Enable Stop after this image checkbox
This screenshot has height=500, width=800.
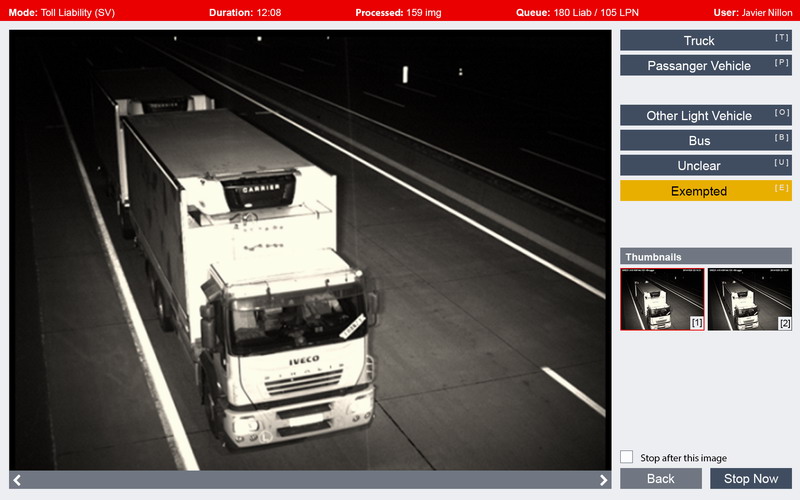coord(627,457)
